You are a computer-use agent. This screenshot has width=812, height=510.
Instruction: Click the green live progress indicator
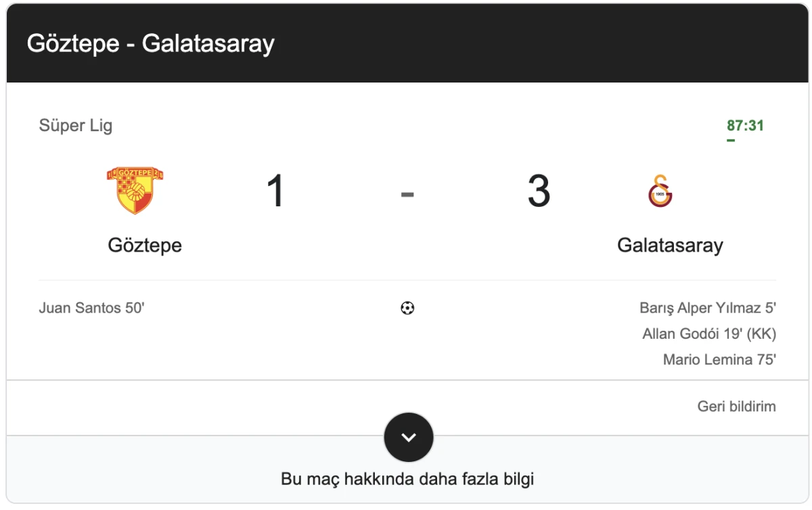[731, 140]
